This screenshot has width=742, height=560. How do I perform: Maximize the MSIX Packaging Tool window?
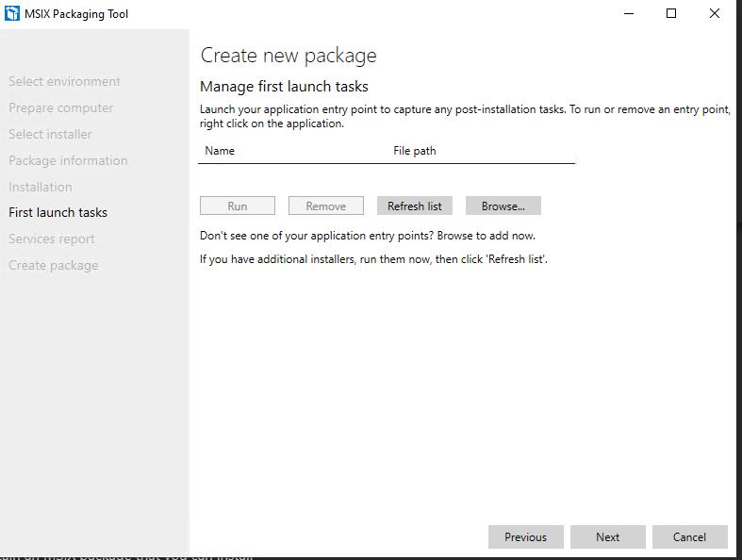(x=671, y=13)
